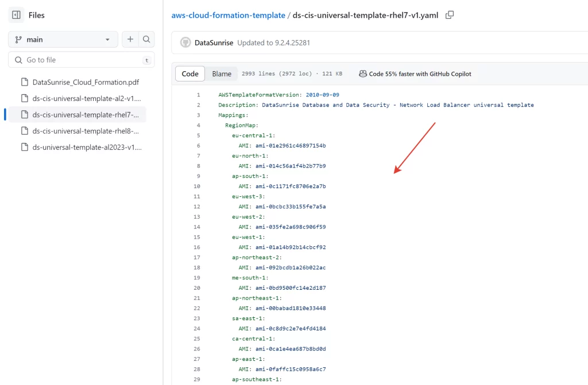
Task: Open ds-universal-template-al2023 file
Action: 86,147
